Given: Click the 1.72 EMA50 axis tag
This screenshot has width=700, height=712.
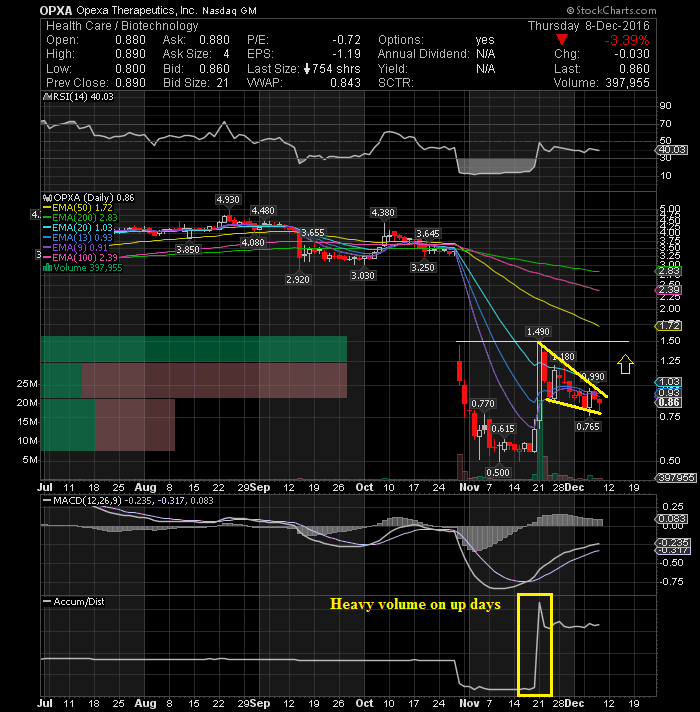Looking at the screenshot, I should 669,326.
